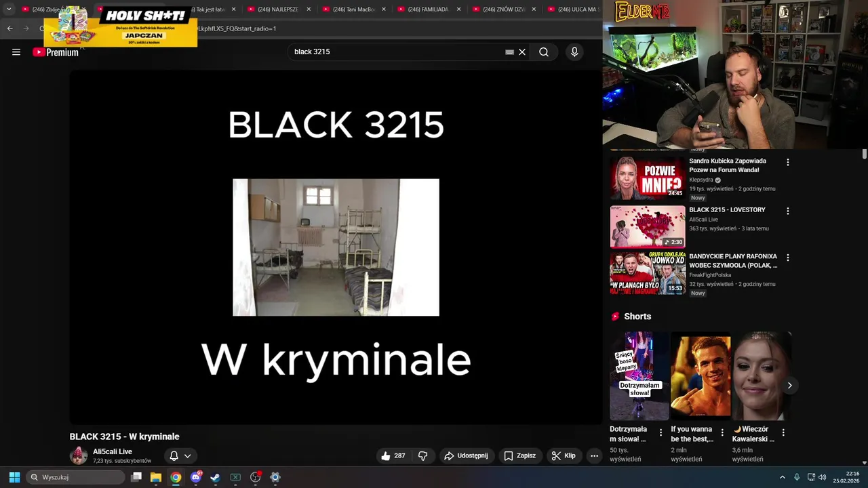
Task: Open the FreakFightPolska channel link
Action: 710,275
